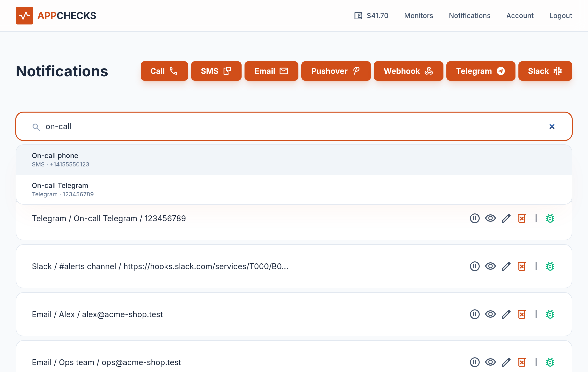The width and height of the screenshot is (588, 372).
Task: Test the On-call Telegram notification bug icon
Action: (550, 218)
